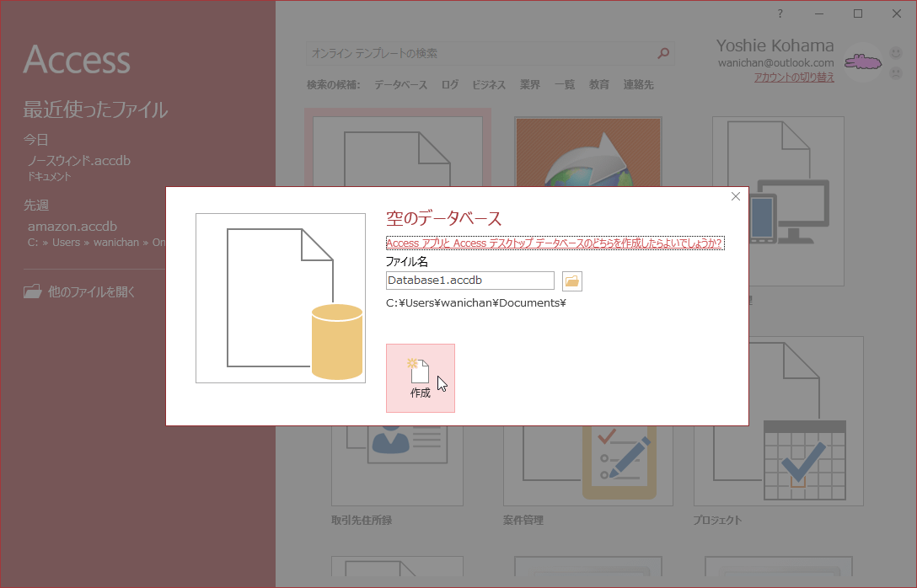The image size is (917, 588).
Task: Select the 一覧 search suggestion
Action: [x=565, y=85]
